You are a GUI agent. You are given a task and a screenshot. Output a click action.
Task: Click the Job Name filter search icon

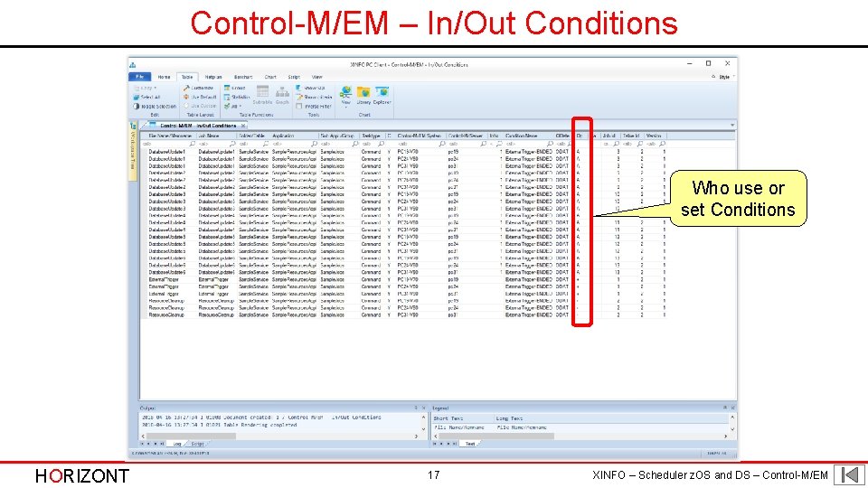(232, 144)
